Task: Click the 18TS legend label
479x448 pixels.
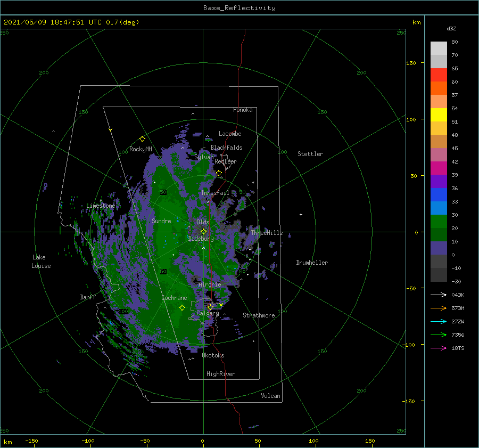Action: tap(458, 348)
